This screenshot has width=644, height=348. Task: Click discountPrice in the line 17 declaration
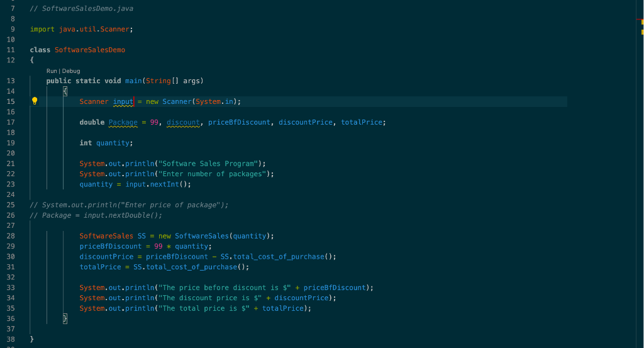click(306, 123)
